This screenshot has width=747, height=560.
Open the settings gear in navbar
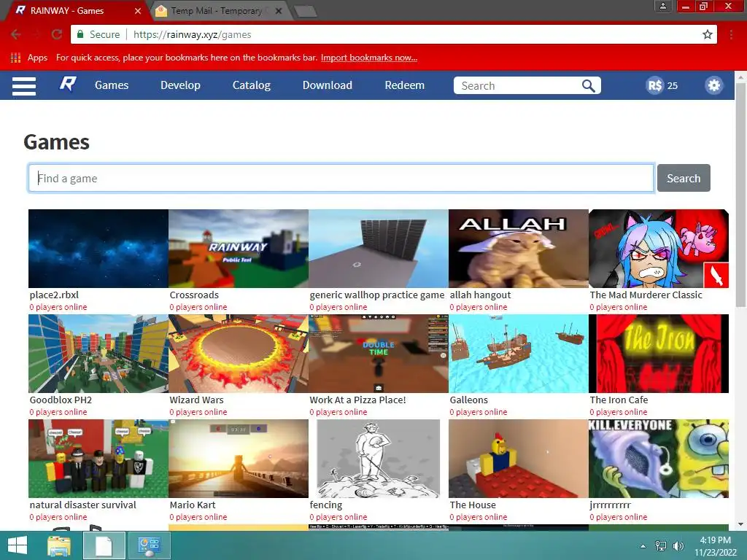(x=713, y=86)
